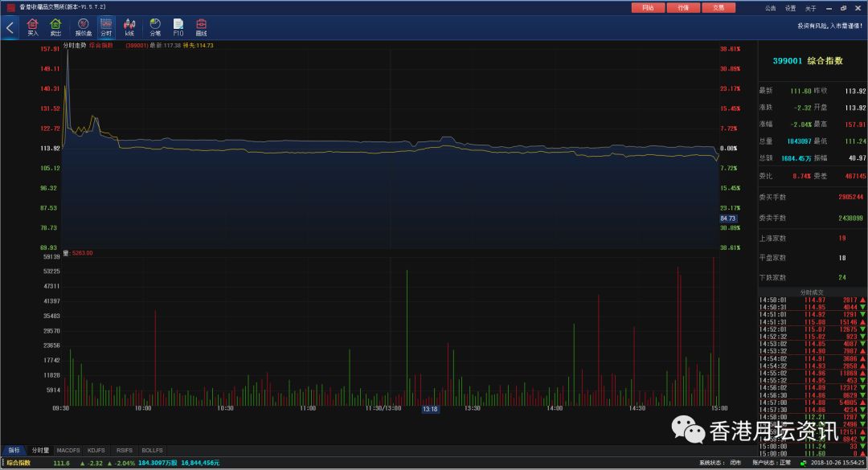The height and width of the screenshot is (470, 868).
Task: Click the 184.3097万股 status bar value
Action: click(x=158, y=463)
